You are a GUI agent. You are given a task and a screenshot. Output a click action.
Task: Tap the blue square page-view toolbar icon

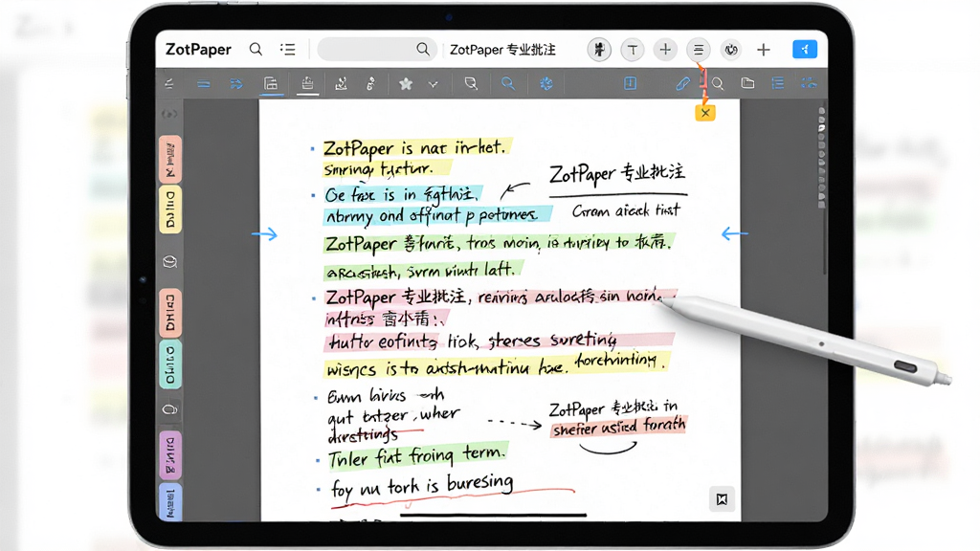point(630,83)
